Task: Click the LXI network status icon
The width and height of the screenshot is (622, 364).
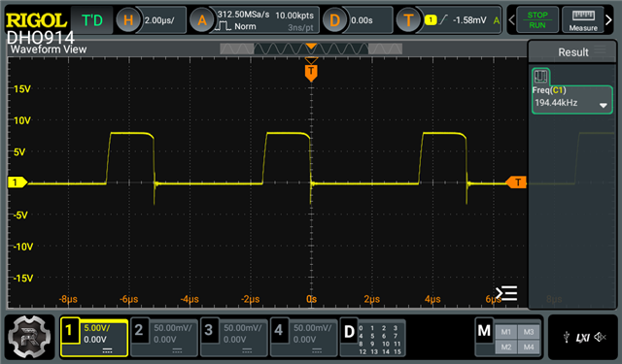Action: (x=583, y=338)
